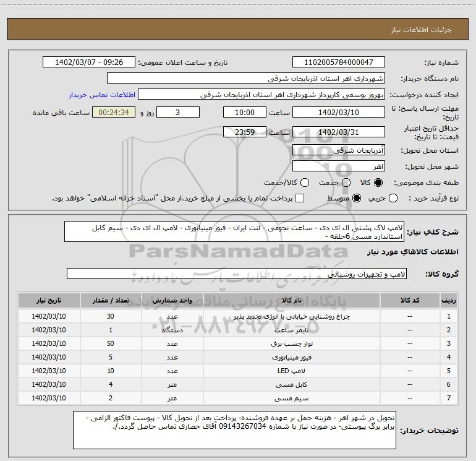Click the اطلاعات کالاهای مورد نیاز heading
The image size is (476, 461).
tap(413, 252)
